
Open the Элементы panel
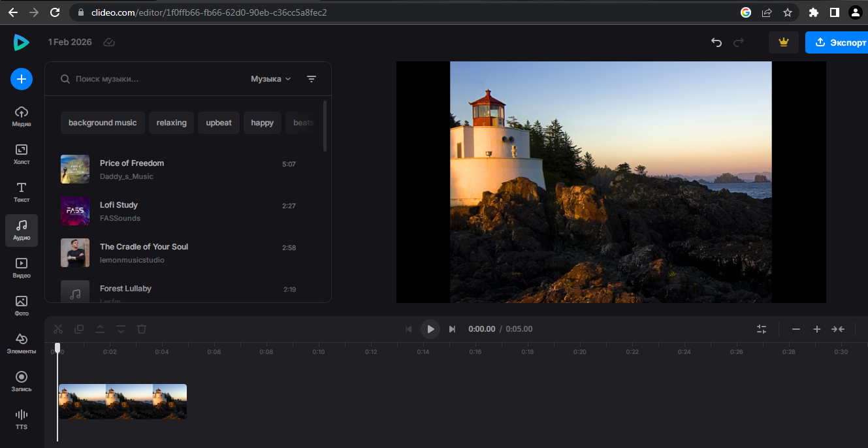click(x=22, y=344)
